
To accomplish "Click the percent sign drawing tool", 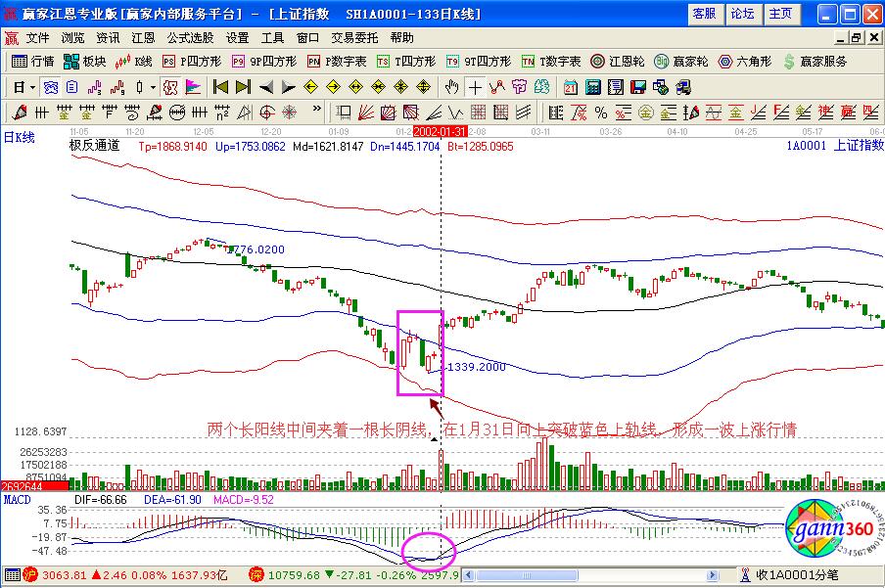I will (599, 112).
